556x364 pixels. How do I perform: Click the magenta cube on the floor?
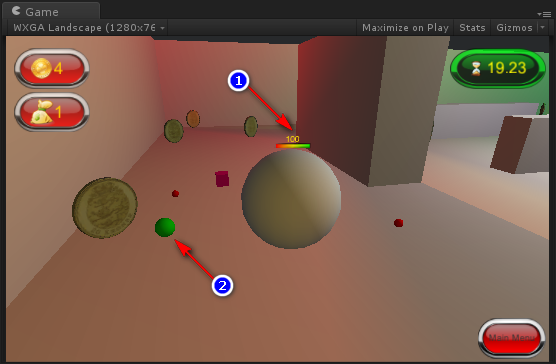click(x=222, y=179)
